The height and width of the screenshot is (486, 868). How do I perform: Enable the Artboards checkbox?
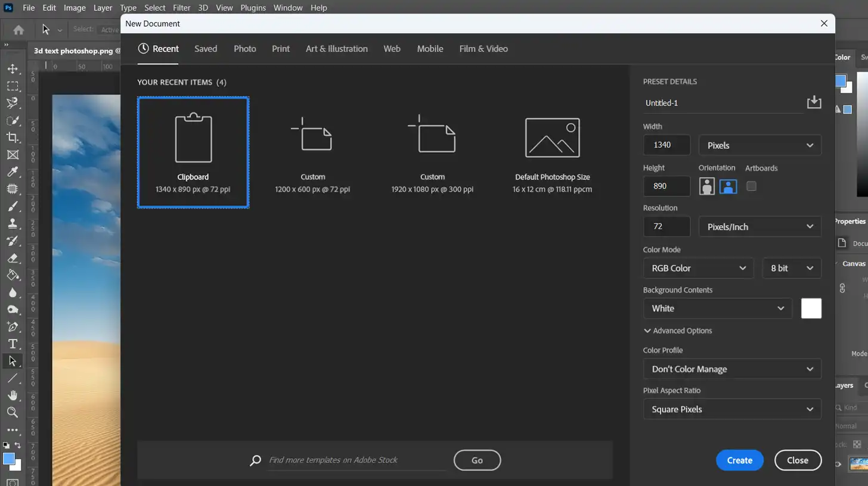[751, 186]
